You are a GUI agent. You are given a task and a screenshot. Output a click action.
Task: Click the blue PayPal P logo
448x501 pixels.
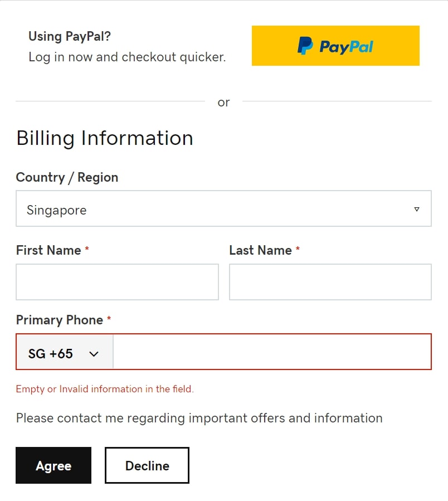click(x=305, y=46)
